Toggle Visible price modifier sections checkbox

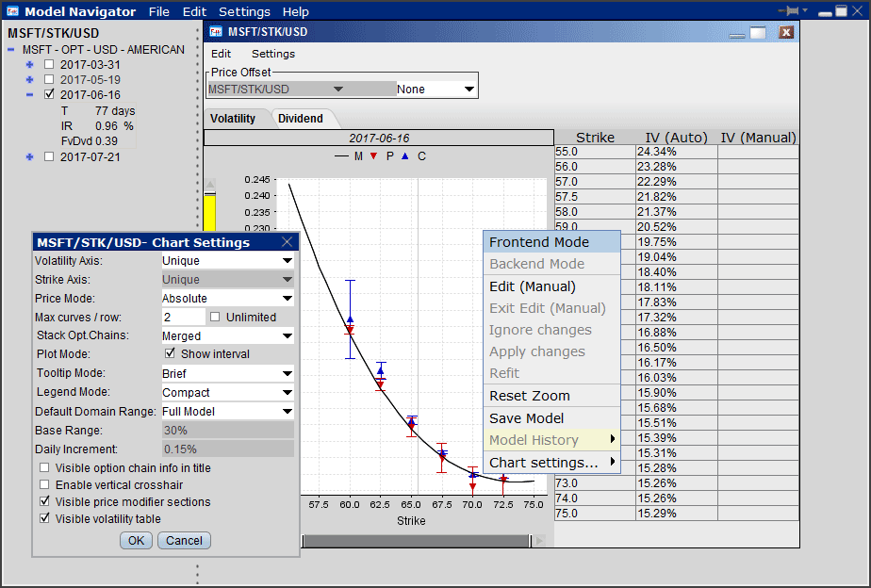(44, 501)
